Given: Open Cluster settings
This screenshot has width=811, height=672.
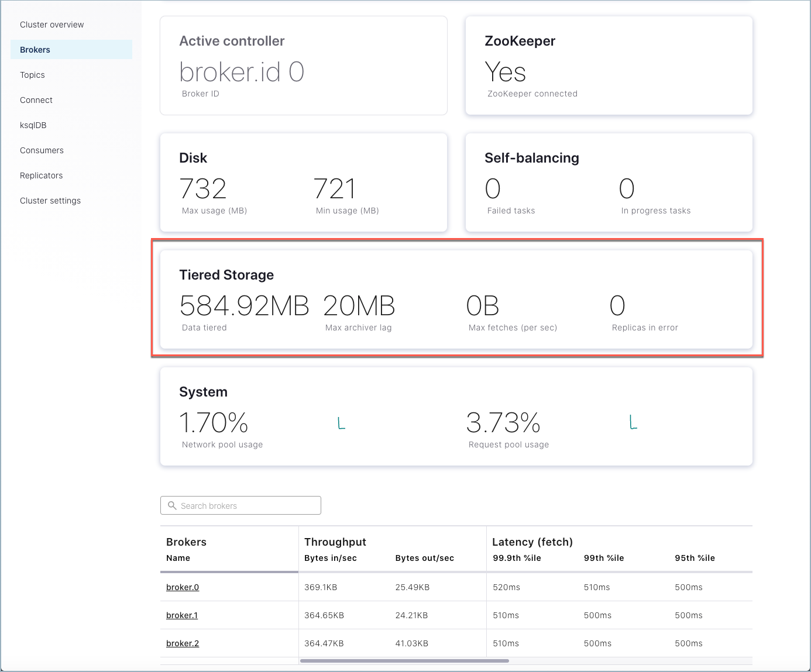Looking at the screenshot, I should [50, 201].
